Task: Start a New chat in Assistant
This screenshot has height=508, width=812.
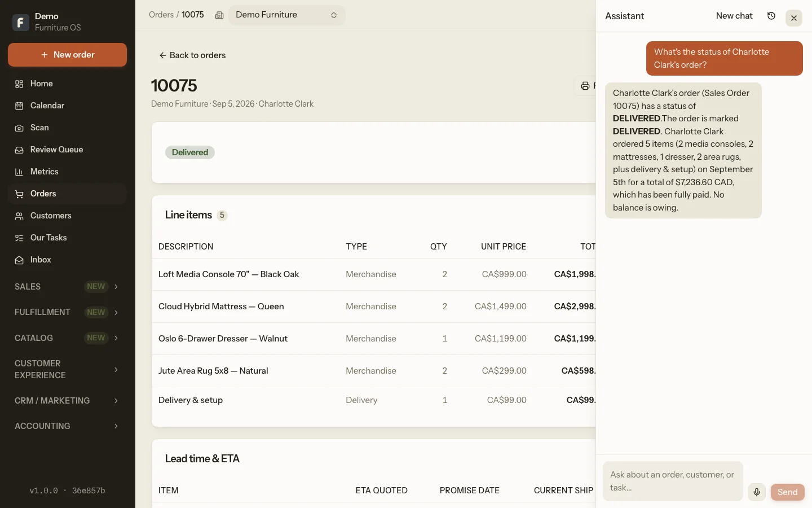Action: click(734, 16)
